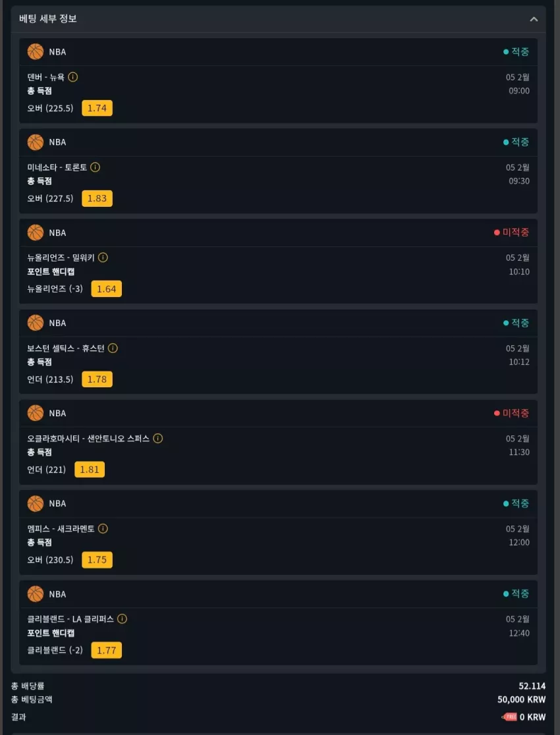Open info icon next to 미네소타 - 토론토
Viewport: 560px width, 735px height.
(x=96, y=167)
